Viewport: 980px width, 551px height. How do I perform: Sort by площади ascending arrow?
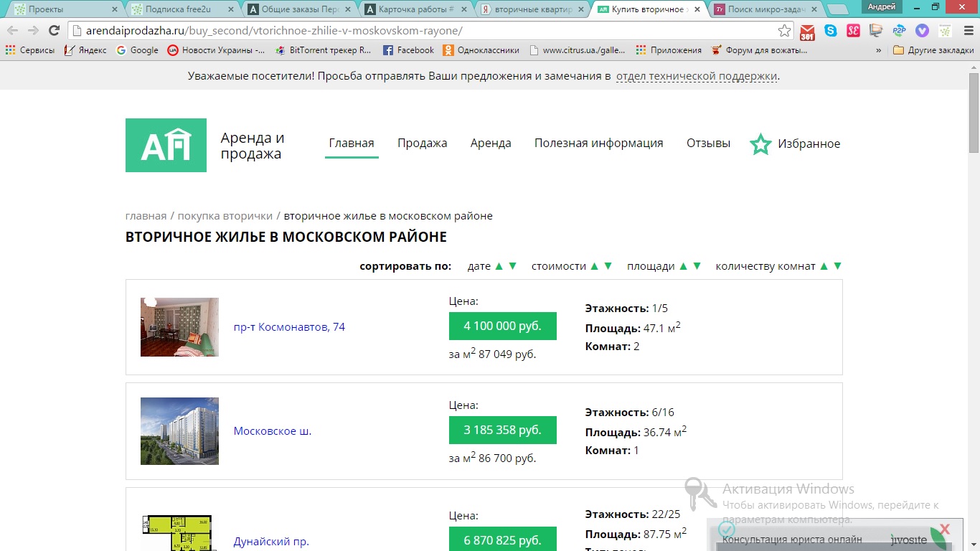683,266
